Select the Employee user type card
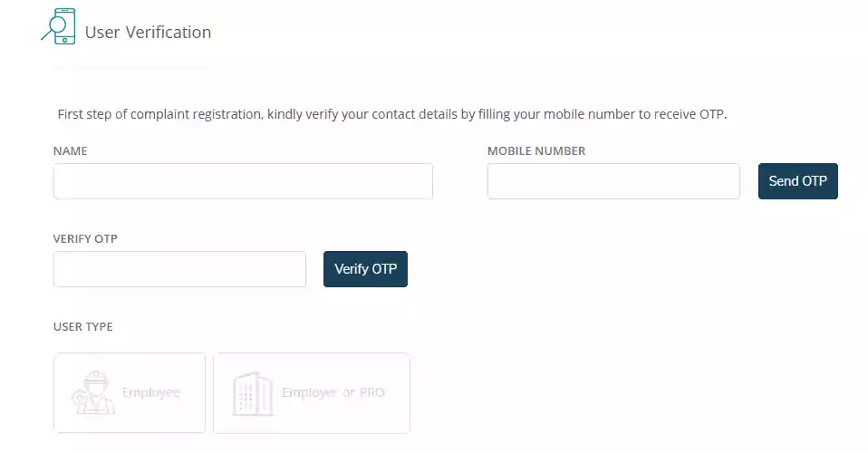868x454 pixels. click(130, 393)
